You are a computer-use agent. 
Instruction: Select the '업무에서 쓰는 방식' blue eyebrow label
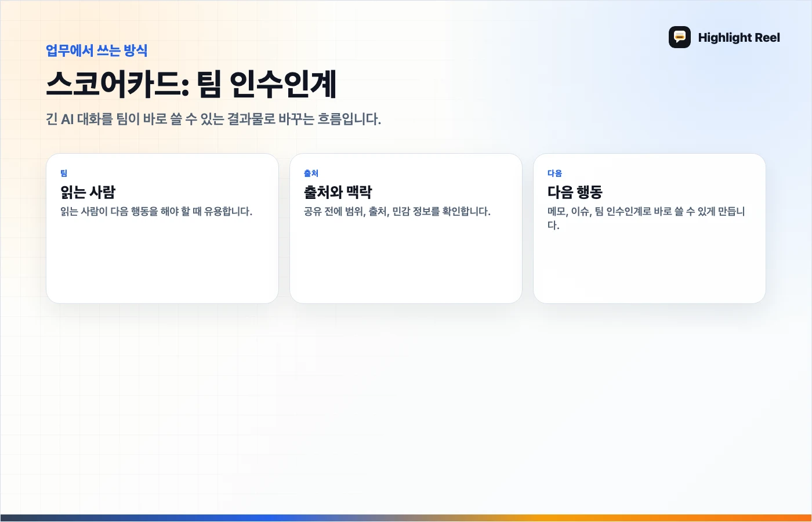[x=97, y=50]
